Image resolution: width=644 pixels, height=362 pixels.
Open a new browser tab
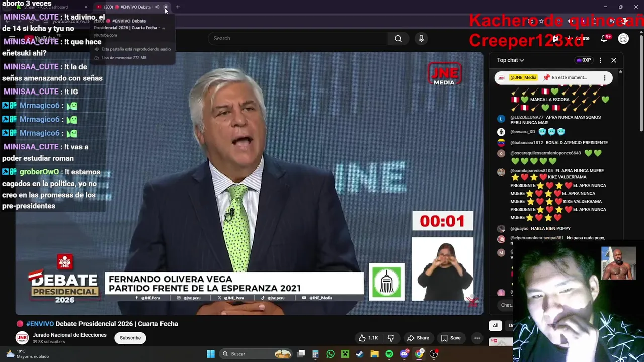178,7
